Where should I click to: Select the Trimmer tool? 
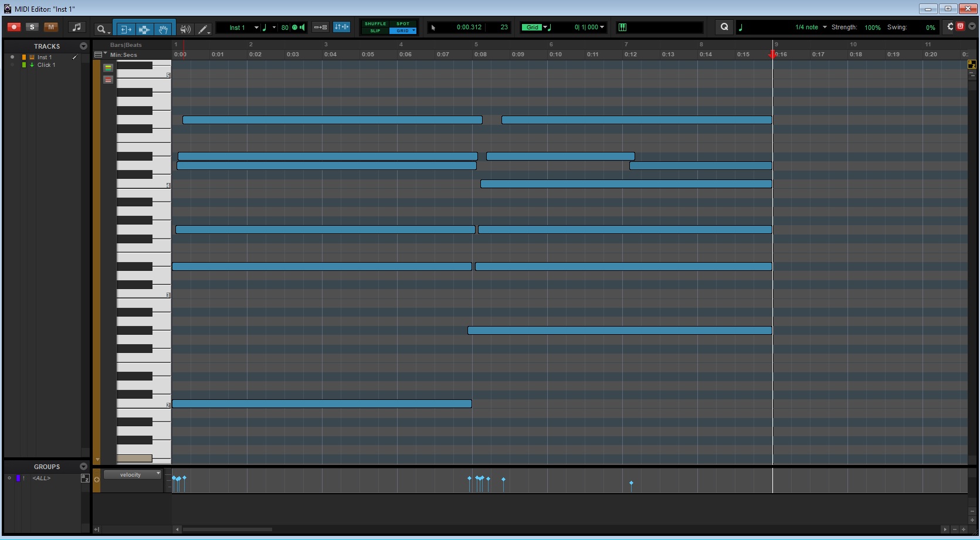tap(125, 28)
